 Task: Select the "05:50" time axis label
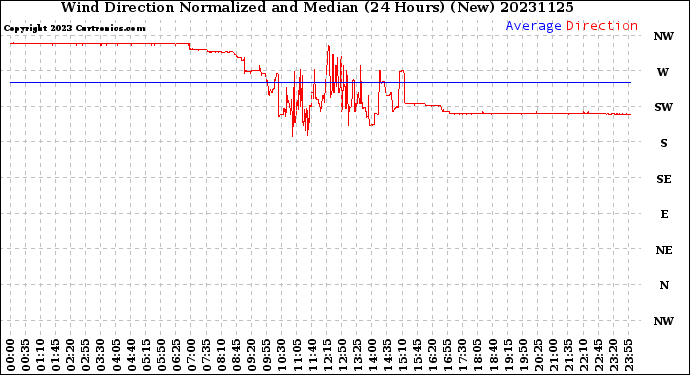pos(161,355)
